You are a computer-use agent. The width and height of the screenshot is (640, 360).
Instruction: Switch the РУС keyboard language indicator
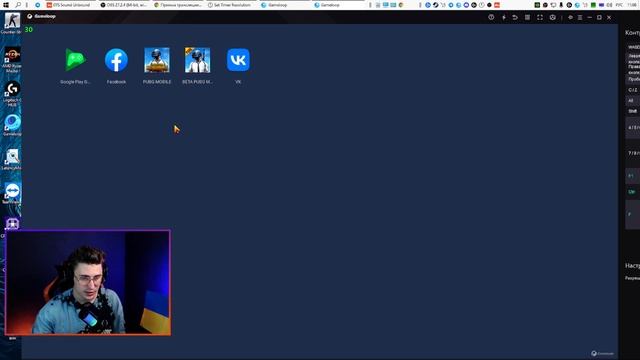619,5
